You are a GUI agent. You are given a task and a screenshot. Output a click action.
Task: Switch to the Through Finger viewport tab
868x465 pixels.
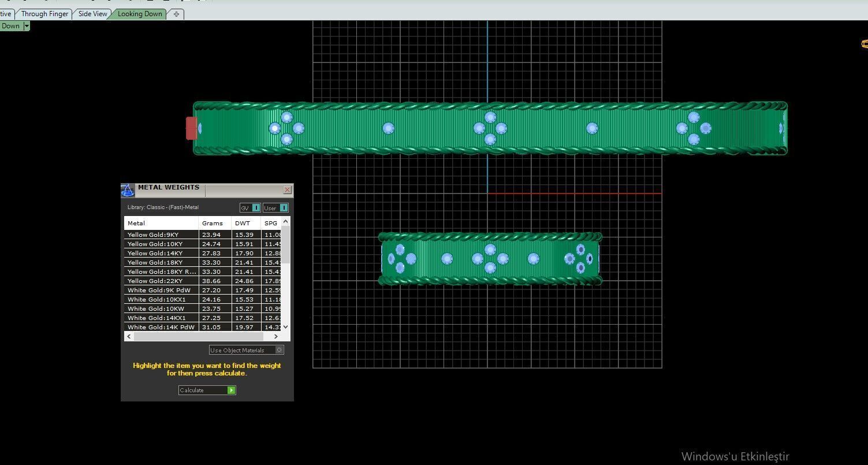point(44,14)
